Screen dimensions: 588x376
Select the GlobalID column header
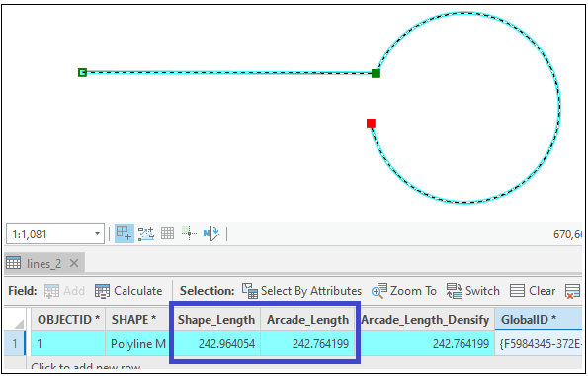(x=540, y=320)
